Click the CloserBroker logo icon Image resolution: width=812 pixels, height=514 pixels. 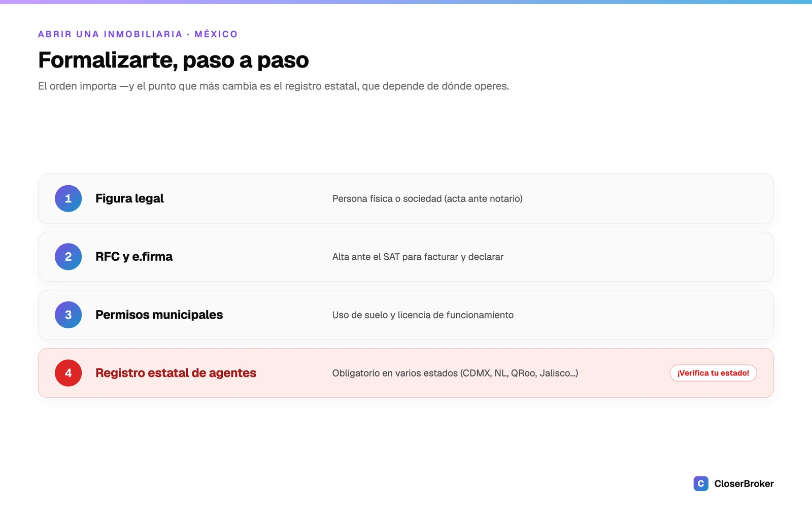pos(701,484)
